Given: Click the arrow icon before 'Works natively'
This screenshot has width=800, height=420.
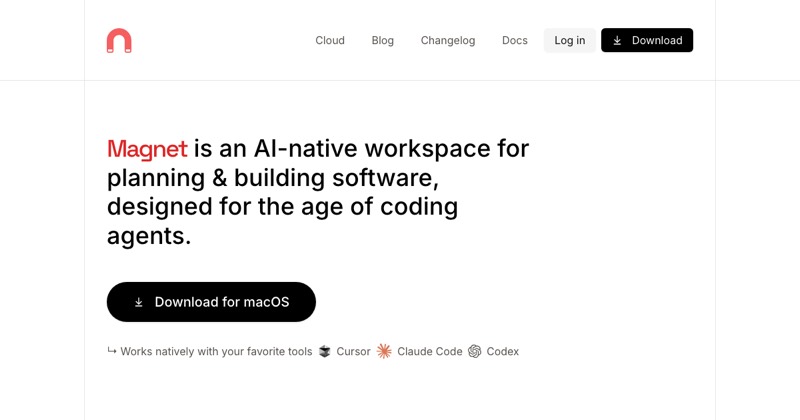Looking at the screenshot, I should coord(112,351).
